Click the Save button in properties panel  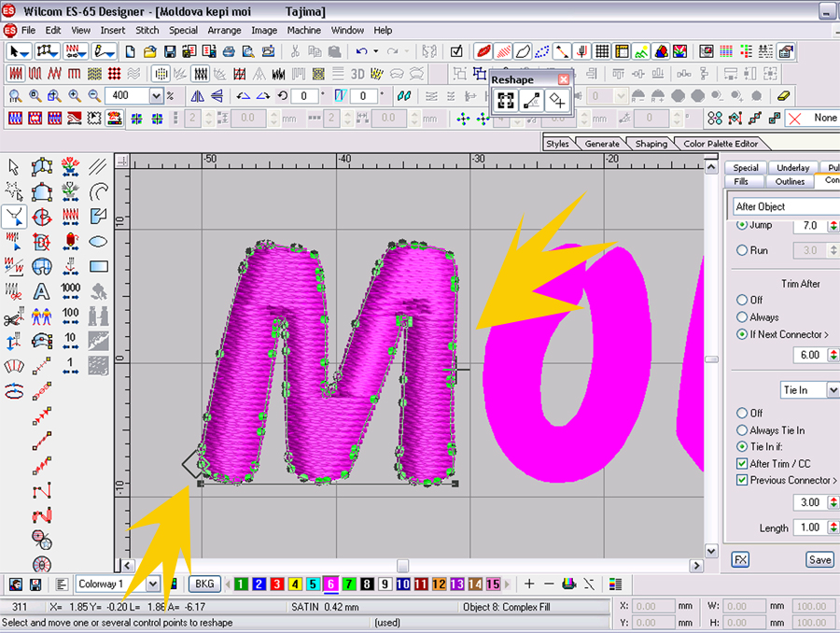click(819, 560)
